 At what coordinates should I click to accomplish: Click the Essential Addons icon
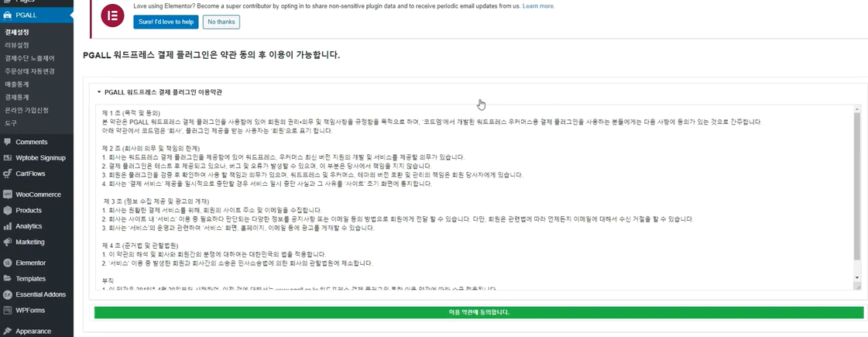[x=7, y=294]
